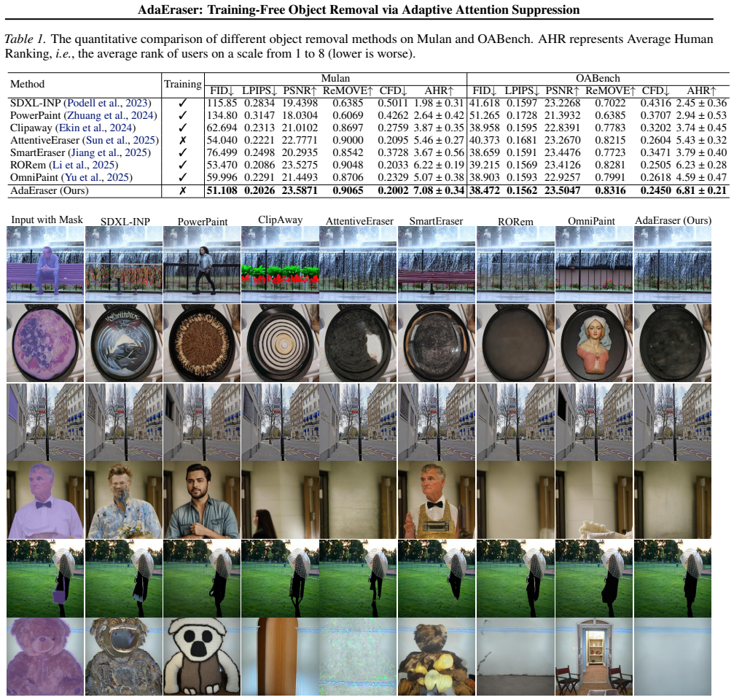
Task: Open the Podell et al., 2023 citation link
Action: 107,103
